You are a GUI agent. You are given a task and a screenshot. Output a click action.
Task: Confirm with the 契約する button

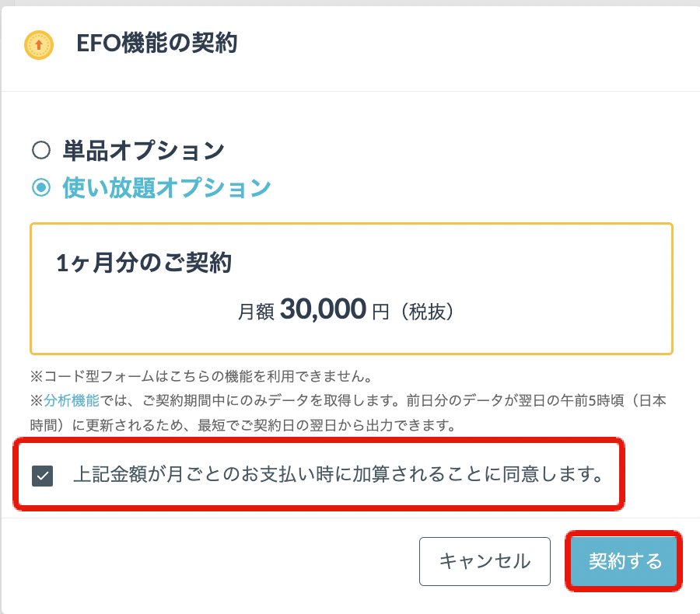click(x=625, y=560)
